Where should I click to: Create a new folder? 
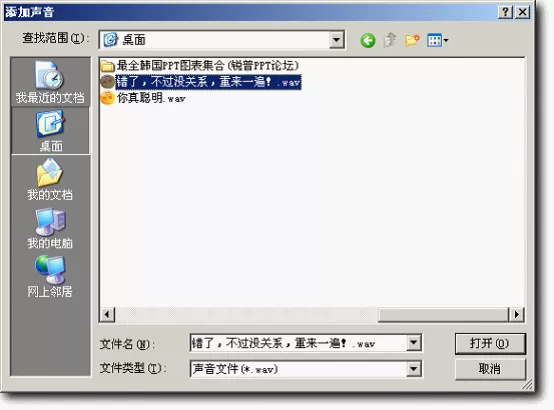click(412, 40)
